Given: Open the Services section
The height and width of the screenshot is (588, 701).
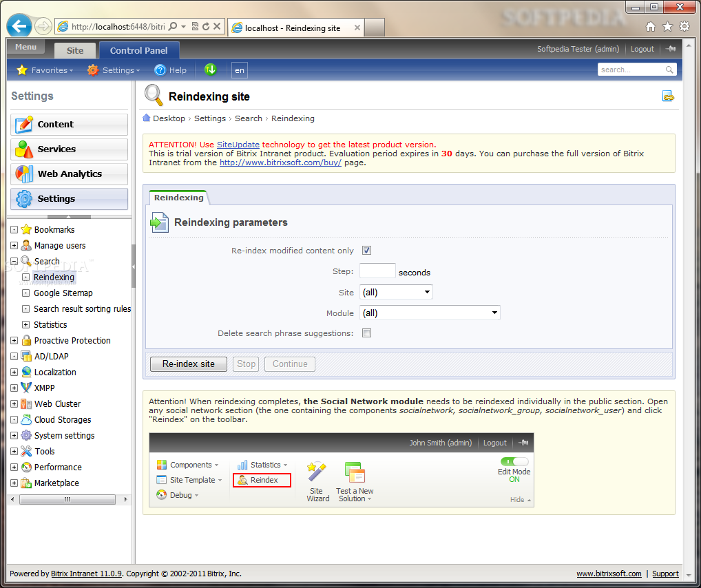Looking at the screenshot, I should [70, 149].
